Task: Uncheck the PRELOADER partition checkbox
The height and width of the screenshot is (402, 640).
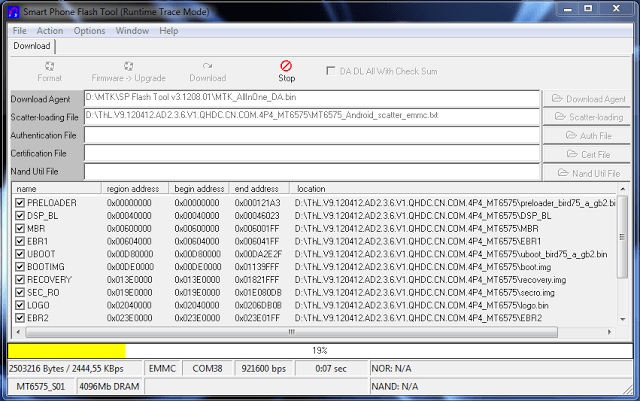Action: [20, 203]
